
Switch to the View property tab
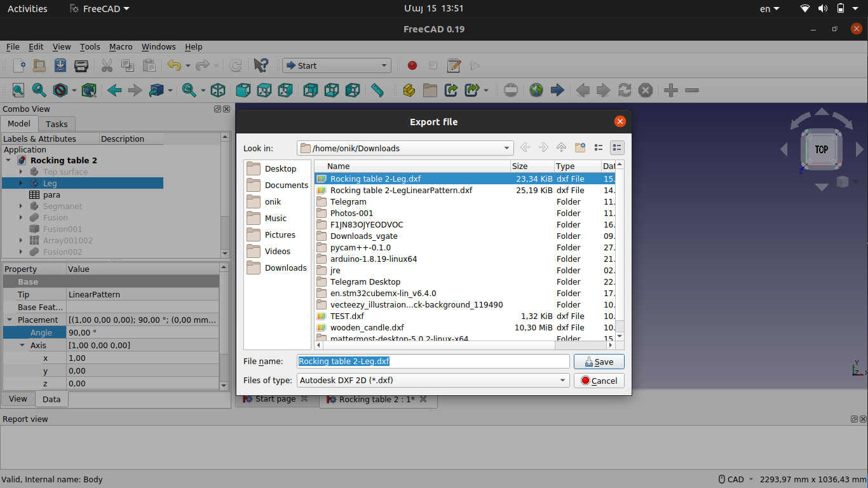(18, 399)
